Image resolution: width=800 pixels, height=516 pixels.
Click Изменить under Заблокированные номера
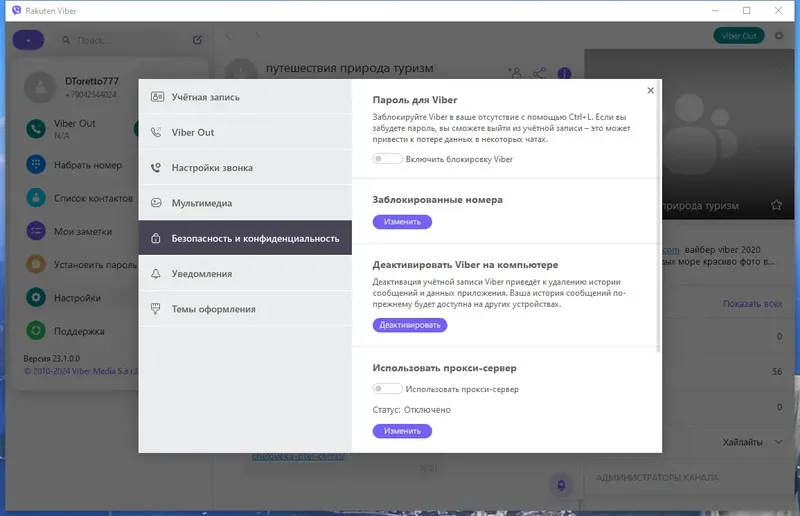(402, 222)
